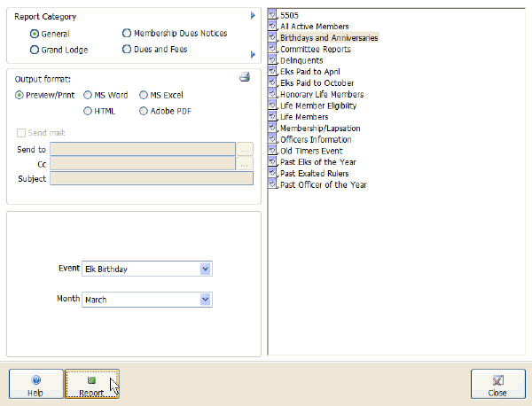Click the Help button icon
Screen dimensions: 532x406
[x=36, y=379]
